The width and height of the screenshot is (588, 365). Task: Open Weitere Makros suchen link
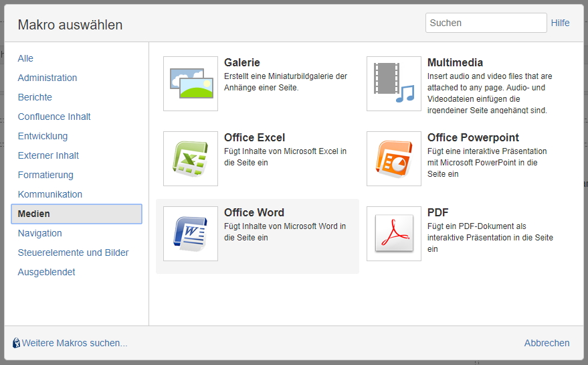pos(75,343)
